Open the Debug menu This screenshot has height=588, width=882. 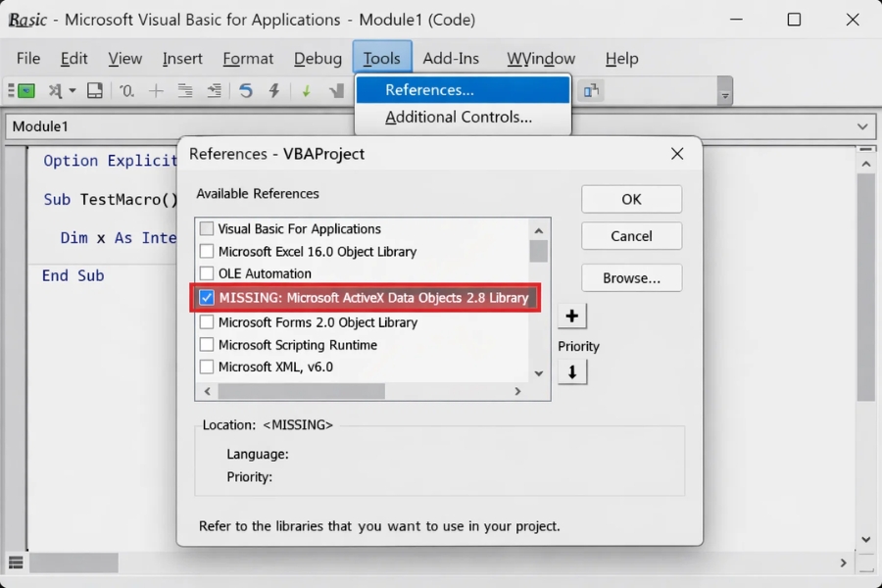[x=317, y=59]
